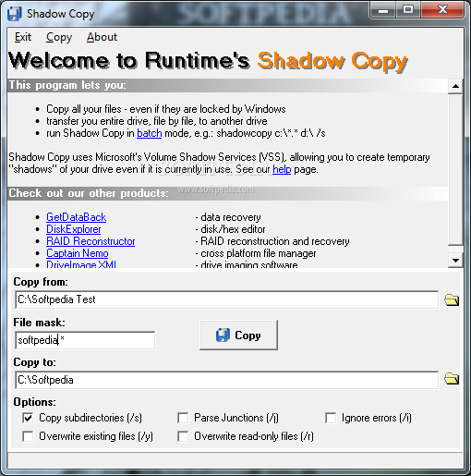Follow the batch mode link
Screen dimensions: 471x476
(x=150, y=133)
